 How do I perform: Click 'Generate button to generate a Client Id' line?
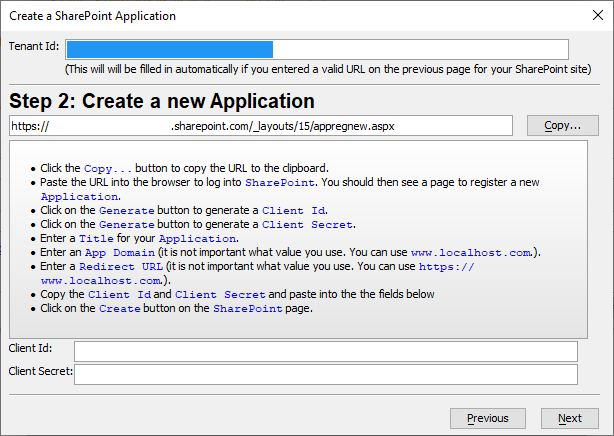point(184,210)
